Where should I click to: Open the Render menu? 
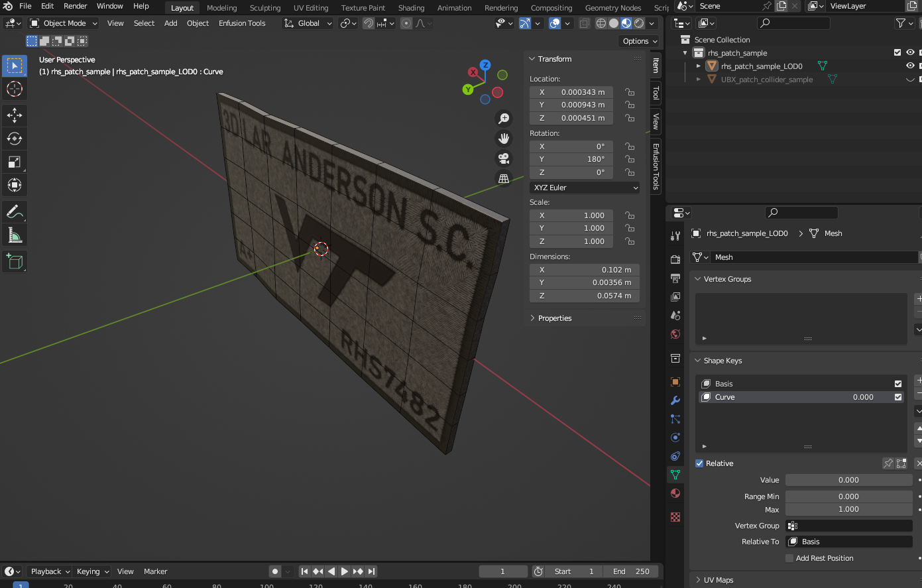[75, 6]
